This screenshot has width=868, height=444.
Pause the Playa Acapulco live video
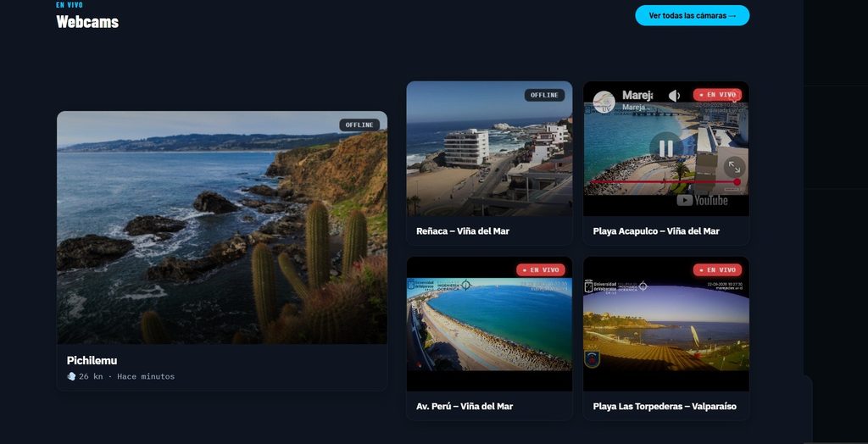(x=666, y=147)
